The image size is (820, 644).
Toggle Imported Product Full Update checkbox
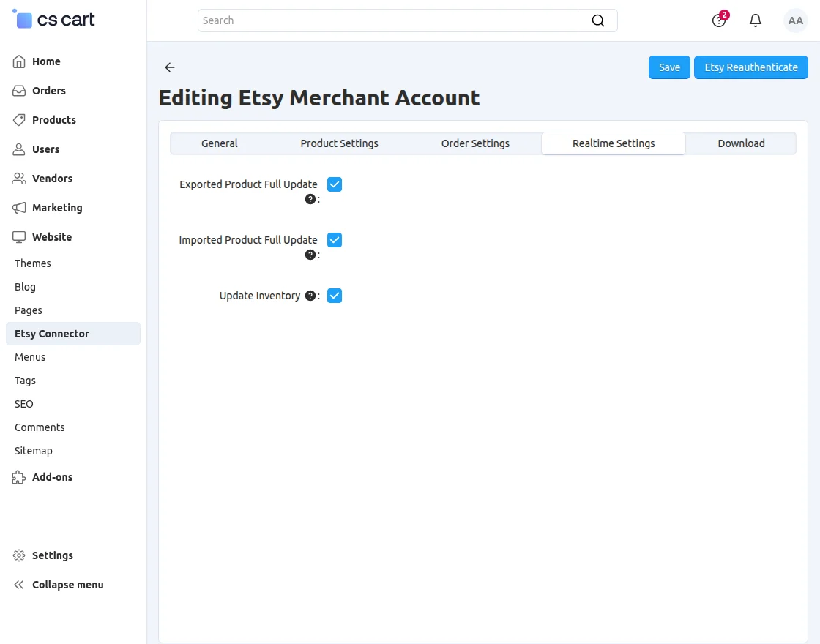[x=335, y=240]
